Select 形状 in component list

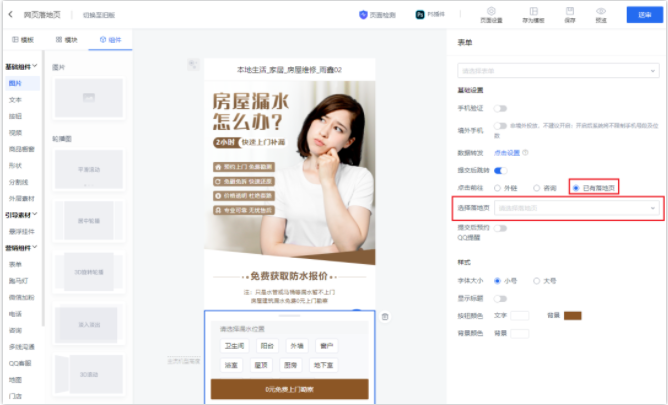tap(15, 165)
